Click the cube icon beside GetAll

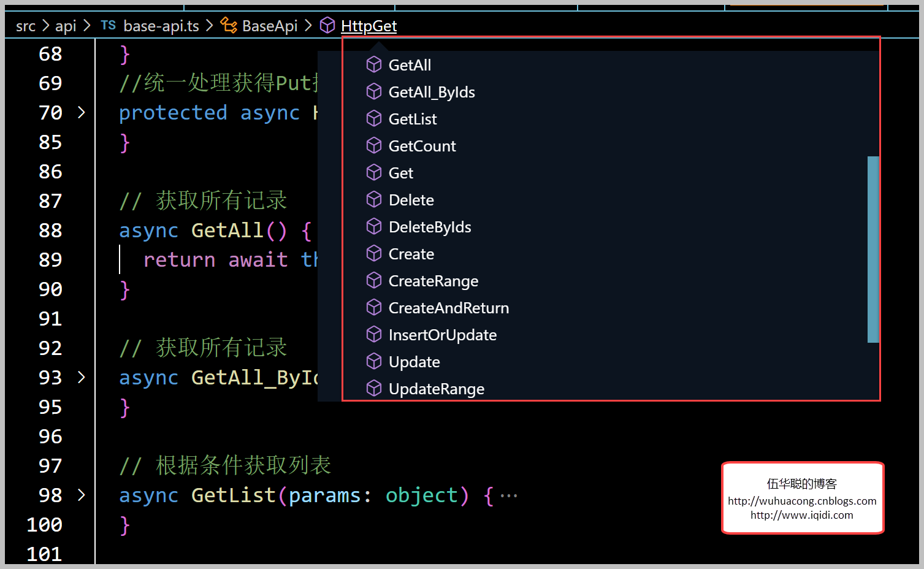tap(374, 64)
